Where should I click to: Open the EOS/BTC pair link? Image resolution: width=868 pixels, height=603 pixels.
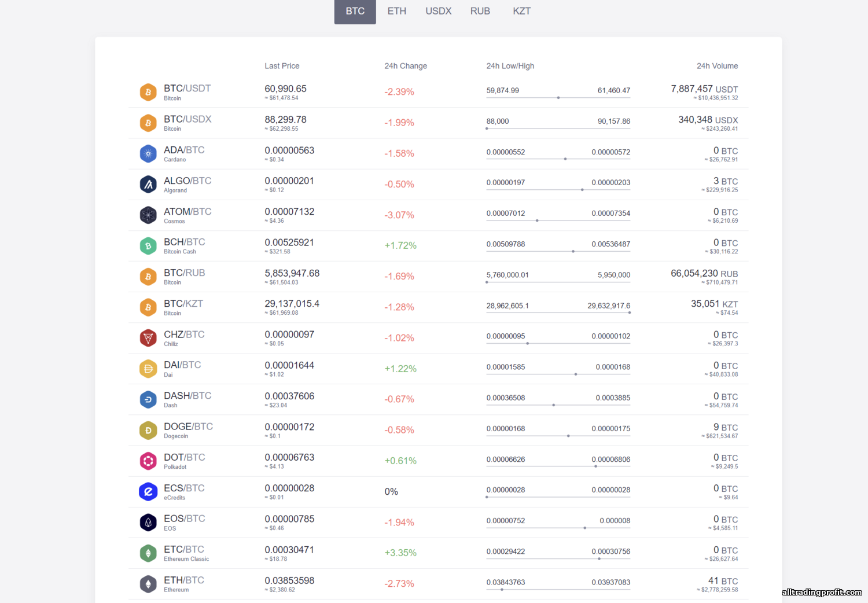pos(184,519)
